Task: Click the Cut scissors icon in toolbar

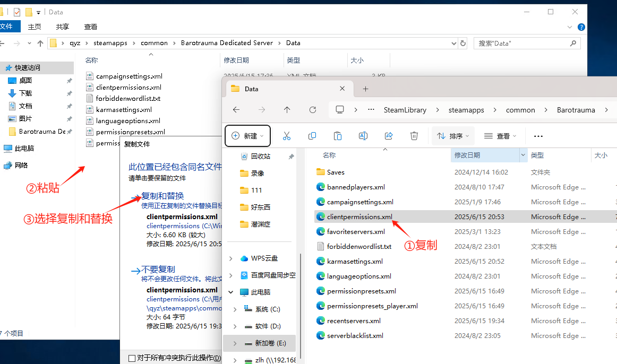Action: click(x=287, y=136)
